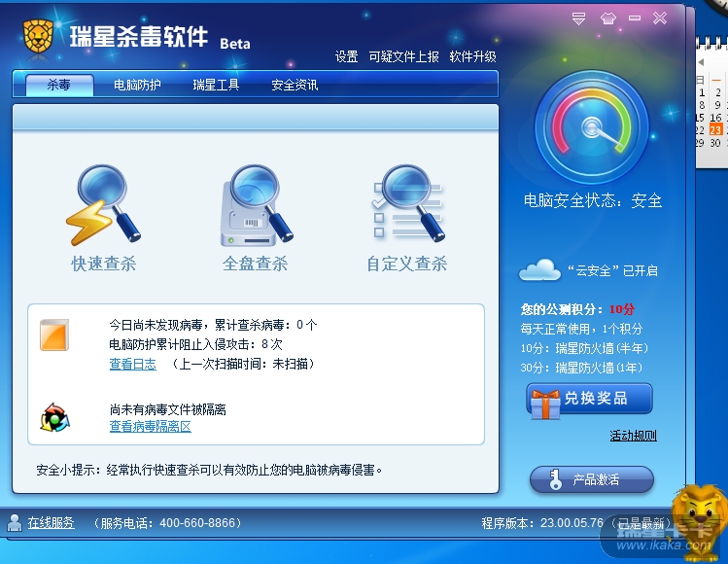This screenshot has height=564, width=728.
Task: Open the 查看病毒隔离区 link
Action: click(x=151, y=426)
